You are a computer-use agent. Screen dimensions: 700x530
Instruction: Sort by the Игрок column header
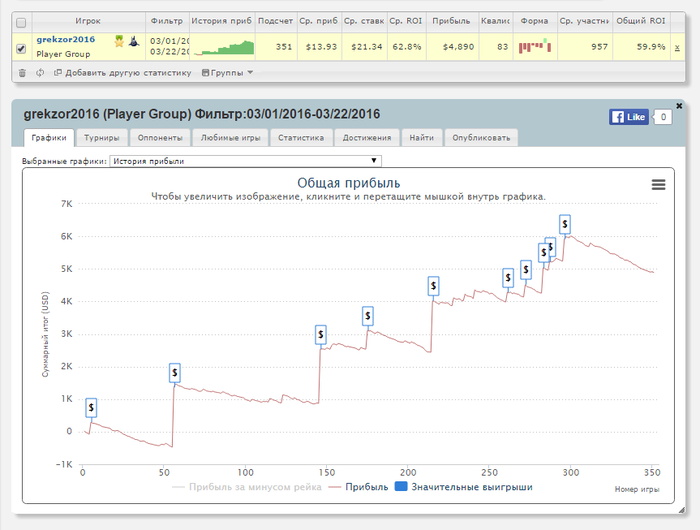pyautogui.click(x=88, y=21)
